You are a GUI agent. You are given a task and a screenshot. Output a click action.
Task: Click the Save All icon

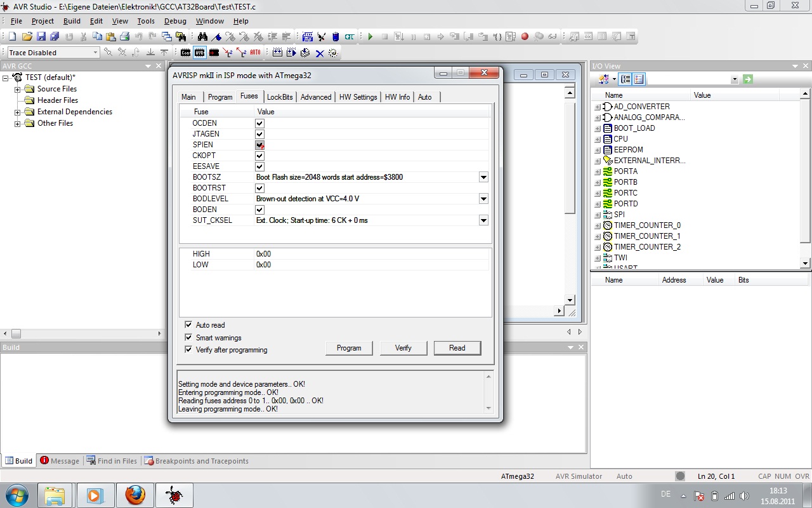(x=55, y=37)
